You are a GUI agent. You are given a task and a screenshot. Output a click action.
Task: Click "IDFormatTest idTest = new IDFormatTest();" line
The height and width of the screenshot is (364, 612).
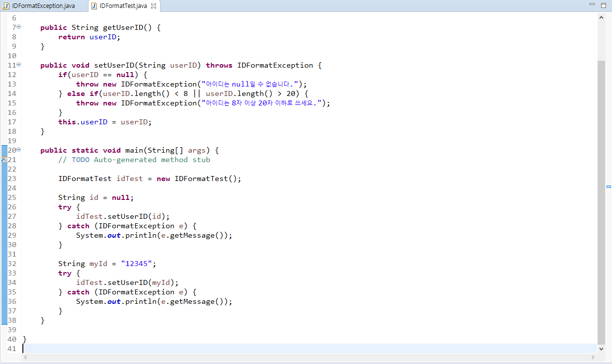pos(150,179)
